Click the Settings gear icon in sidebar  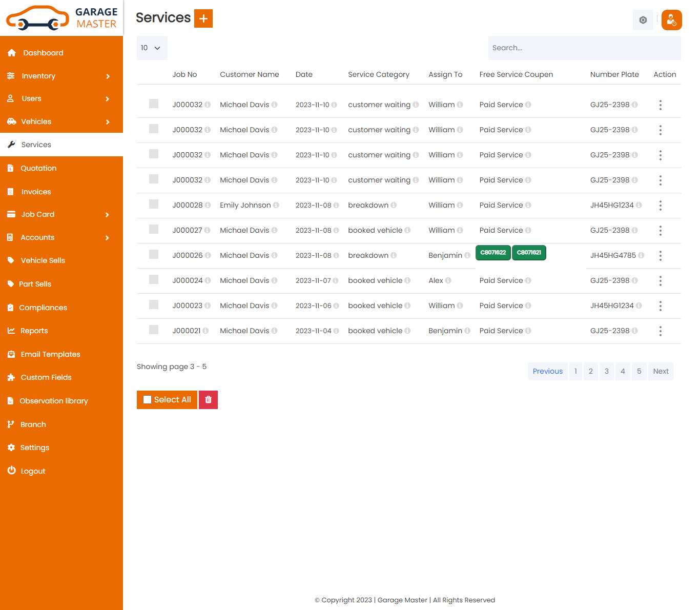[11, 448]
